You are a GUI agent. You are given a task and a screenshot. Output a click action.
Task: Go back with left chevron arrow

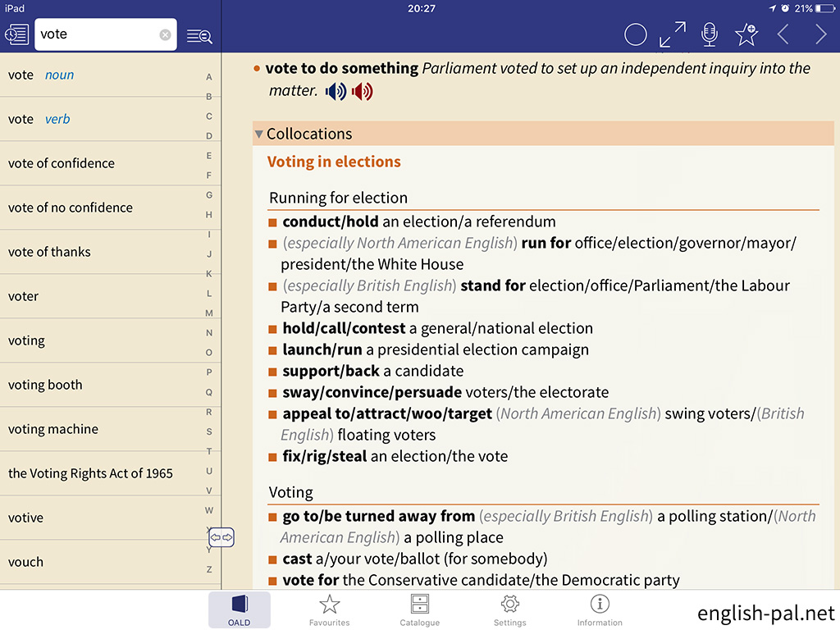coord(783,34)
